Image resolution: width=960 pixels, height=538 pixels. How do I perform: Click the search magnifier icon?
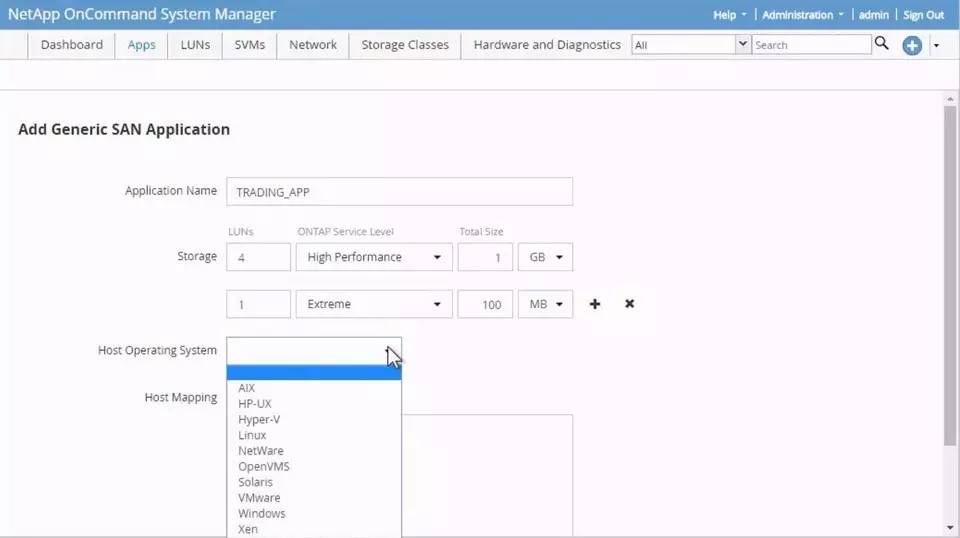pyautogui.click(x=881, y=44)
